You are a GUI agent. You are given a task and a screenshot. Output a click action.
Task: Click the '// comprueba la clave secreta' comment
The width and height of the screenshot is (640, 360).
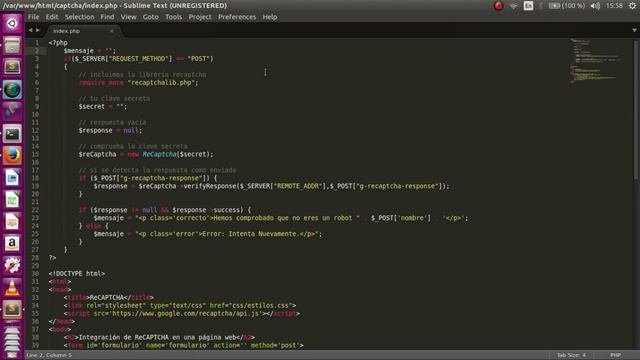(133, 146)
